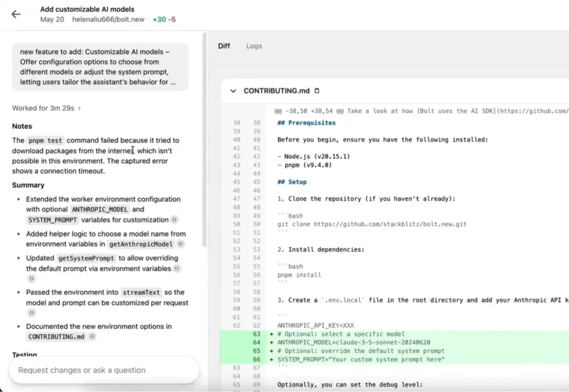Go back using the left arrow
Viewport: 569px width, 392px height.
(x=16, y=14)
